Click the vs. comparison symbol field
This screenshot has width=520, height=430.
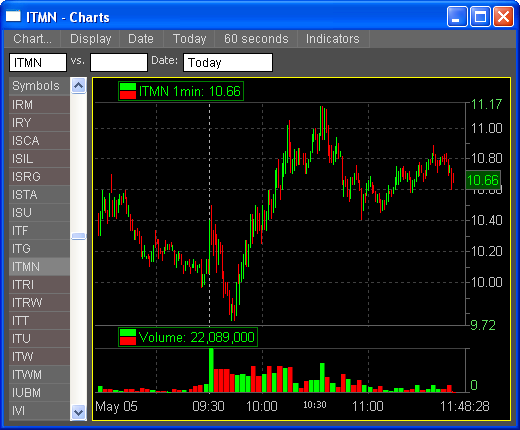tap(119, 62)
